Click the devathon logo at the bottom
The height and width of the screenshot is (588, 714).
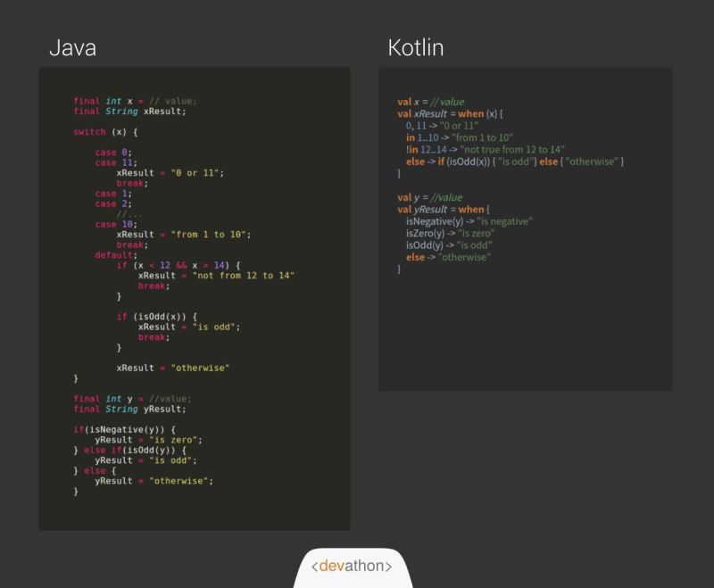353,565
